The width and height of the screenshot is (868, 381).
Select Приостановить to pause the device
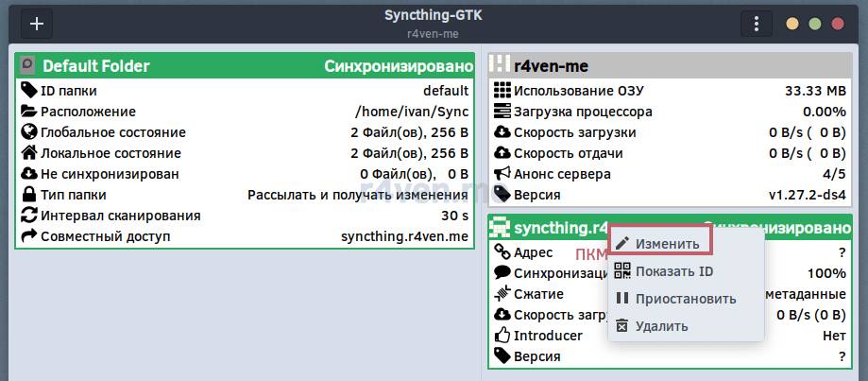(685, 299)
